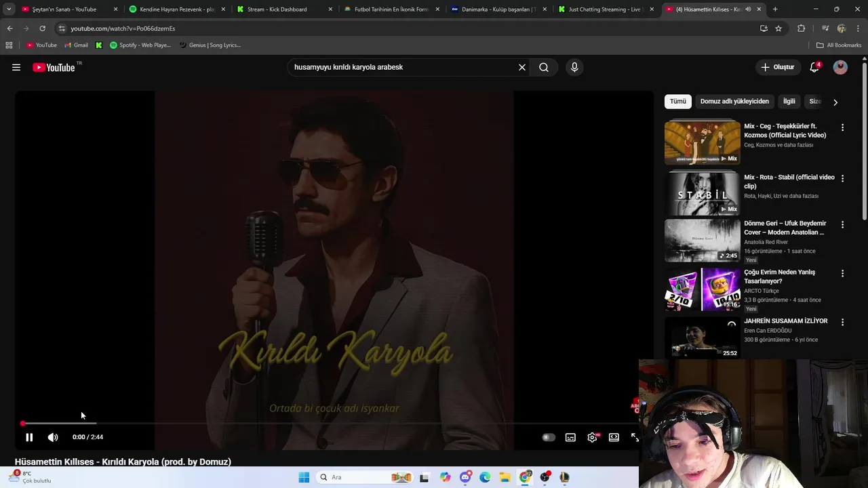Viewport: 868px width, 488px height.
Task: Open the JAHREİN SUSAMAM İZLİYOR video title
Action: point(786,321)
